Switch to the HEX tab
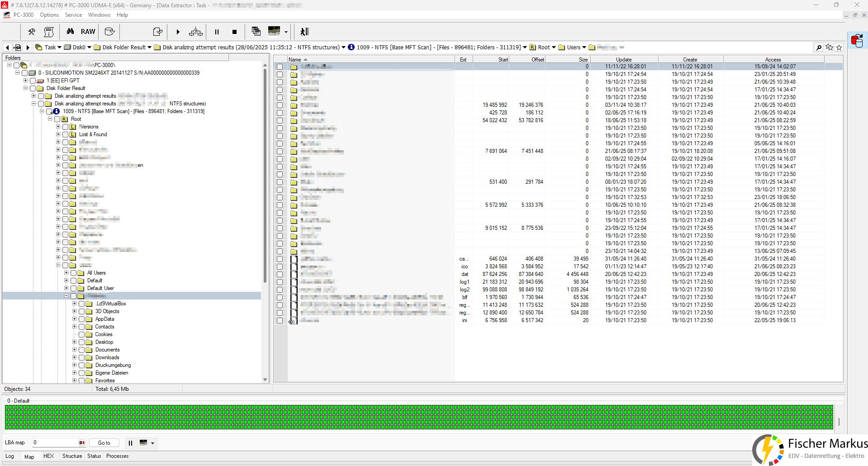The image size is (868, 466). [48, 456]
